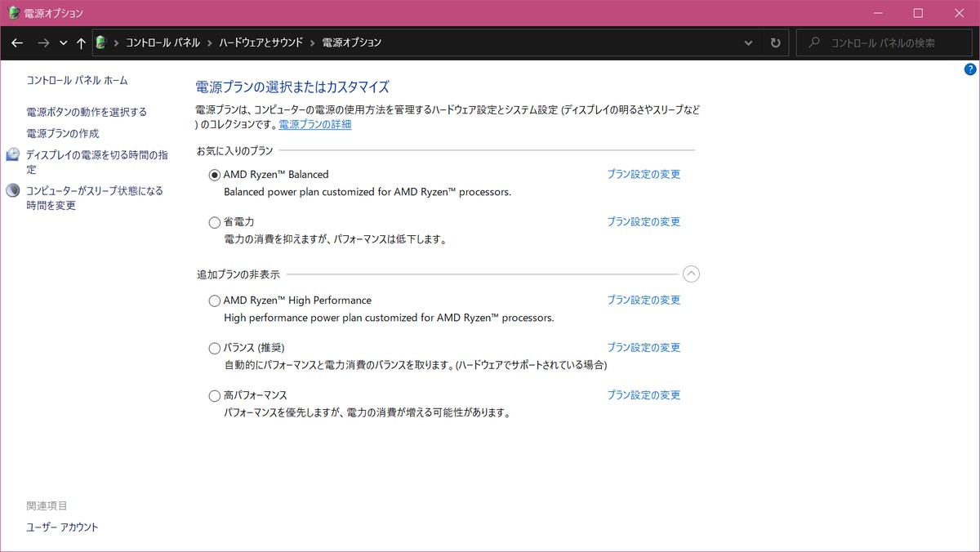Open recent locations dropdown arrow

64,43
